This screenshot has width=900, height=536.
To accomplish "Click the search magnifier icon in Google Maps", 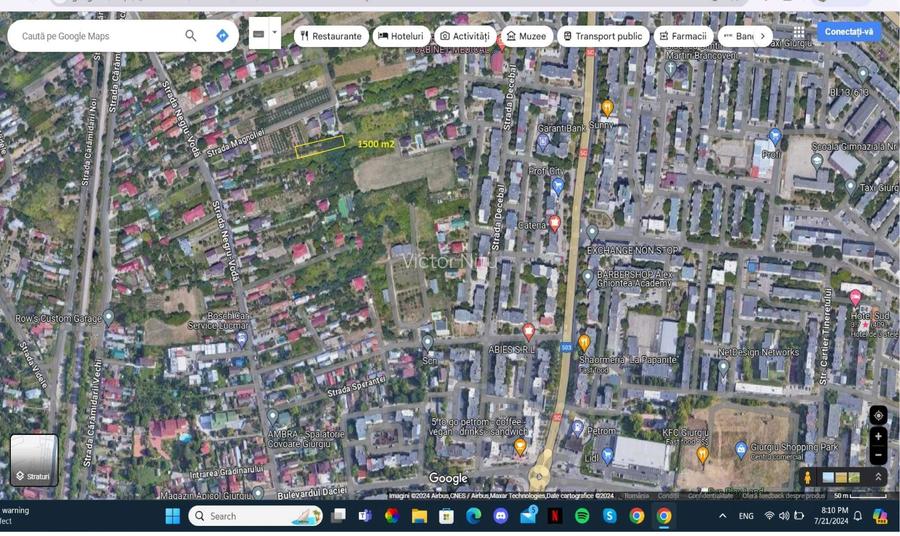I will point(190,36).
